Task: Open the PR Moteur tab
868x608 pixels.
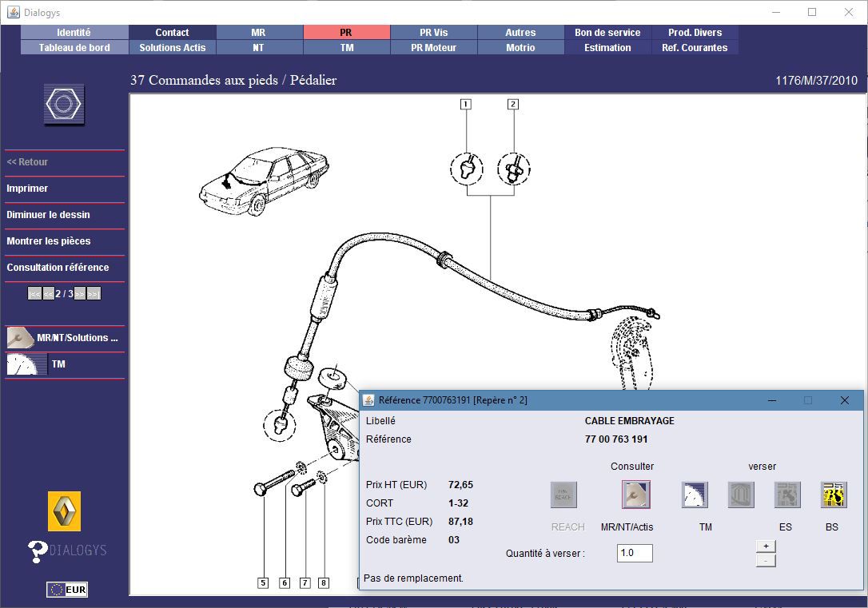Action: [x=433, y=48]
